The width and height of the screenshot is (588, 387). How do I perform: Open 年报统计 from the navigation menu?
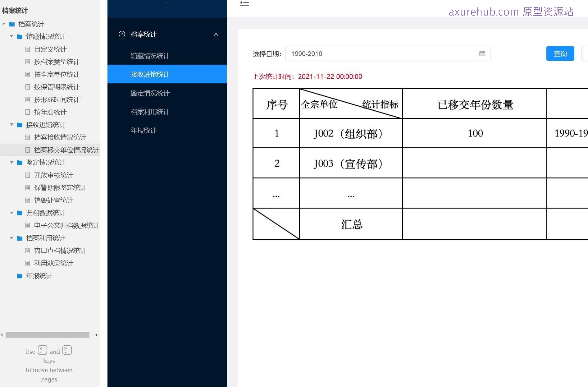point(143,130)
